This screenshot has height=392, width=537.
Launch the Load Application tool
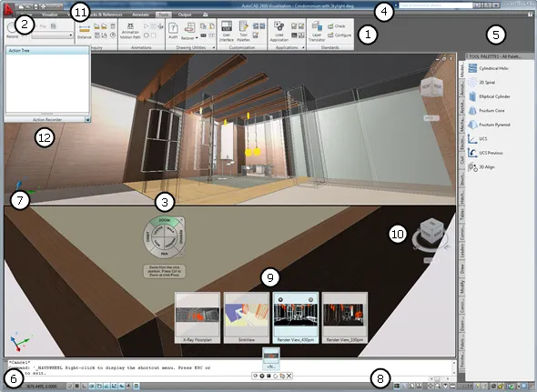pyautogui.click(x=279, y=31)
